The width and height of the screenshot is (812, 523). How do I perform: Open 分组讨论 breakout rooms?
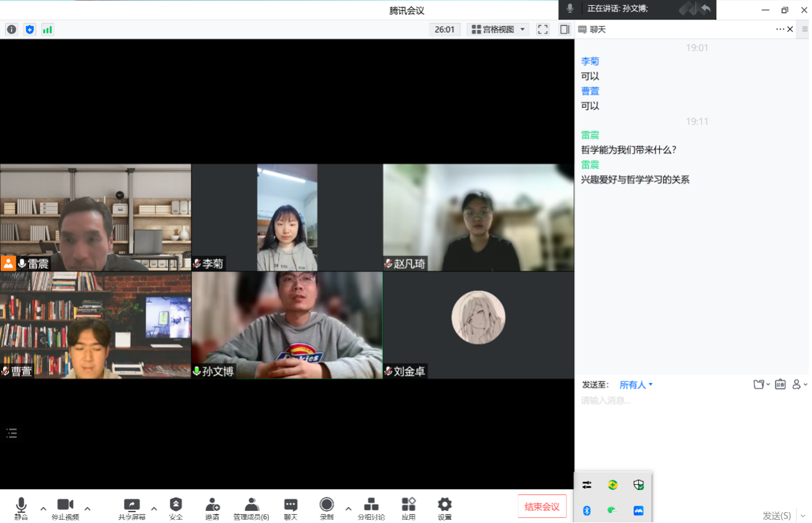click(371, 507)
